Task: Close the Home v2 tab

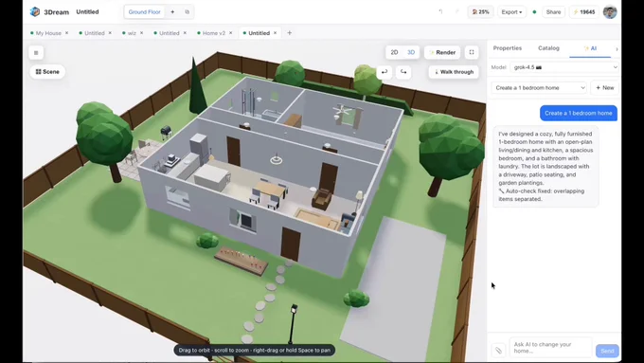Action: [230, 33]
